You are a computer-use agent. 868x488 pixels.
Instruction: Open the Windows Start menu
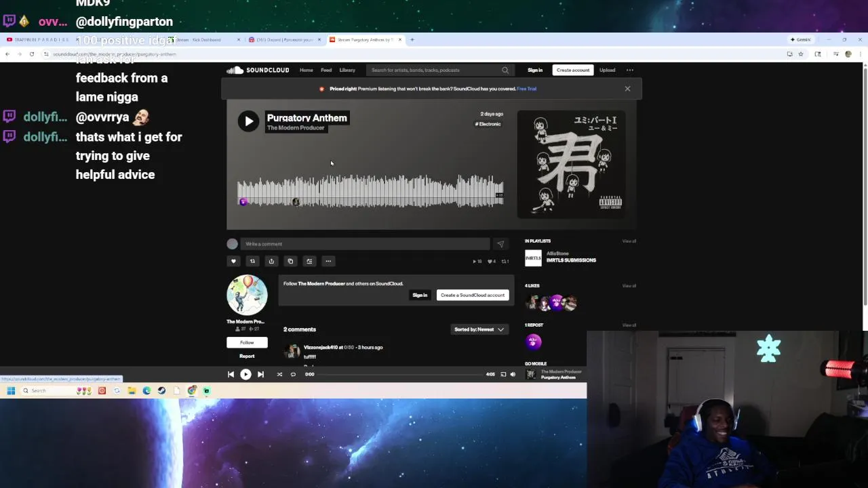point(11,390)
